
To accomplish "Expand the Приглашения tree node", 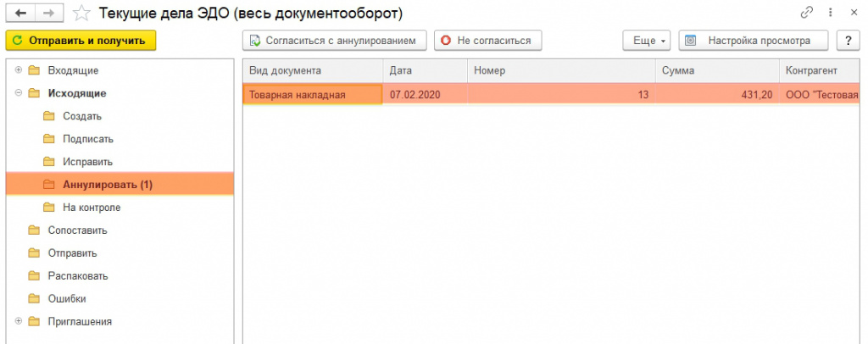I will 19,322.
